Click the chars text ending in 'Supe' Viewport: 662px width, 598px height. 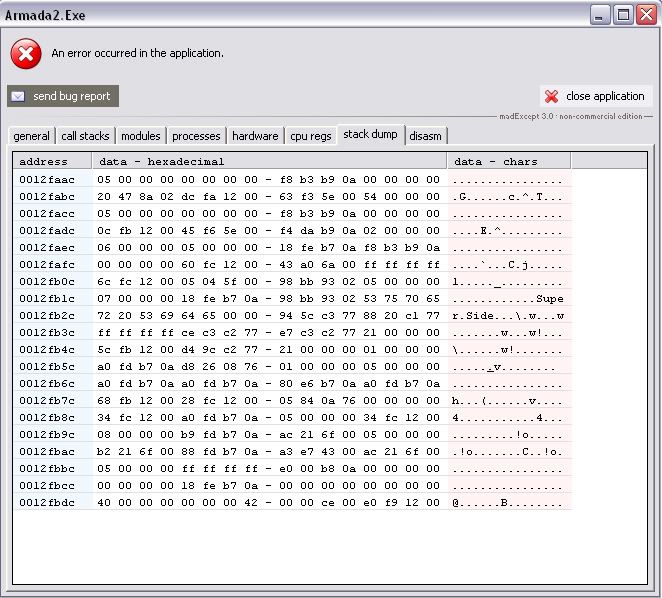point(508,299)
